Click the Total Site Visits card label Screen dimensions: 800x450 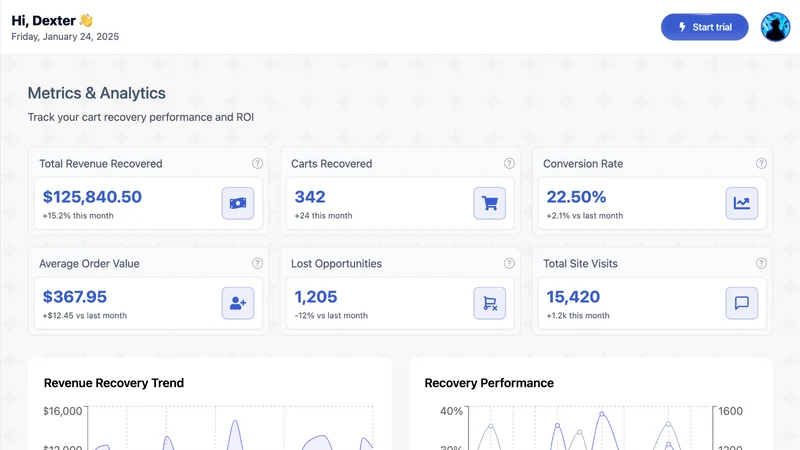580,264
